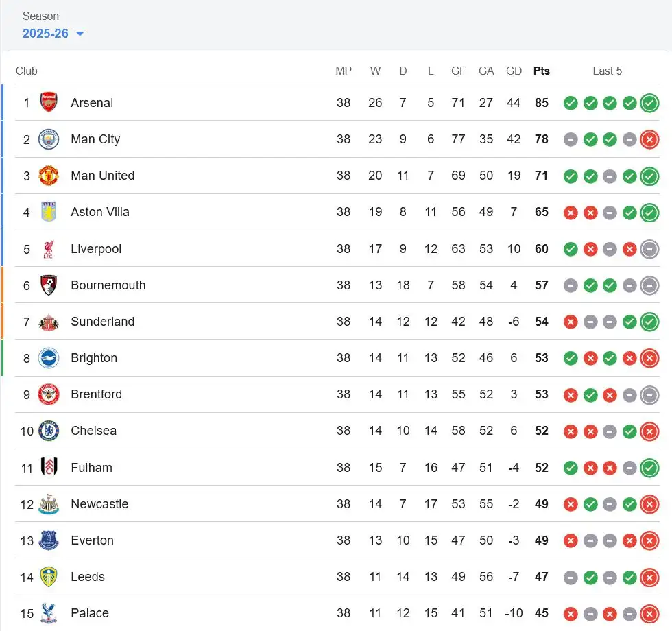Click Arsenal's most recent win indicator
The width and height of the screenshot is (672, 631).
(x=649, y=103)
